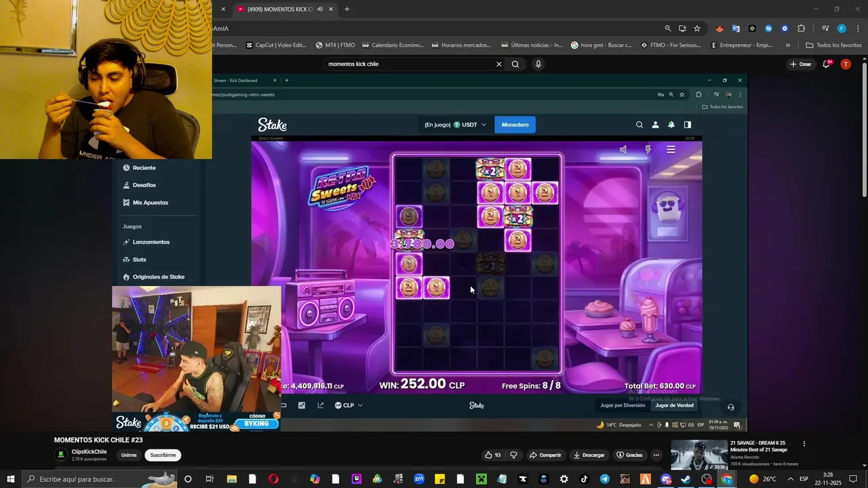Open Chrome icon on Windows taskbar
This screenshot has width=868, height=488.
tap(727, 479)
